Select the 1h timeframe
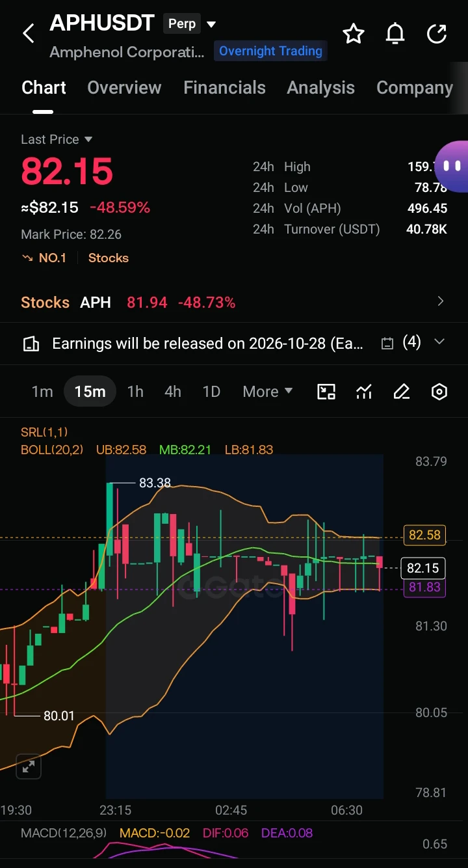 135,392
